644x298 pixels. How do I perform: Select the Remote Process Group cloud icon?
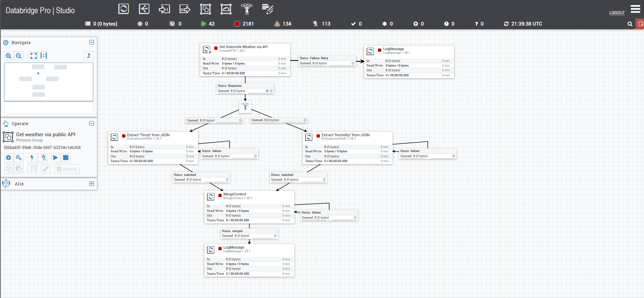(x=226, y=9)
